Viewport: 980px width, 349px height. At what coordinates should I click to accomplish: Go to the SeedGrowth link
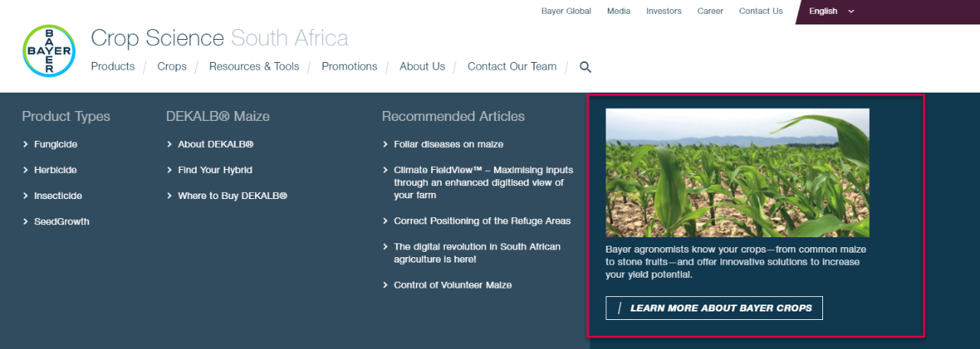pos(61,222)
